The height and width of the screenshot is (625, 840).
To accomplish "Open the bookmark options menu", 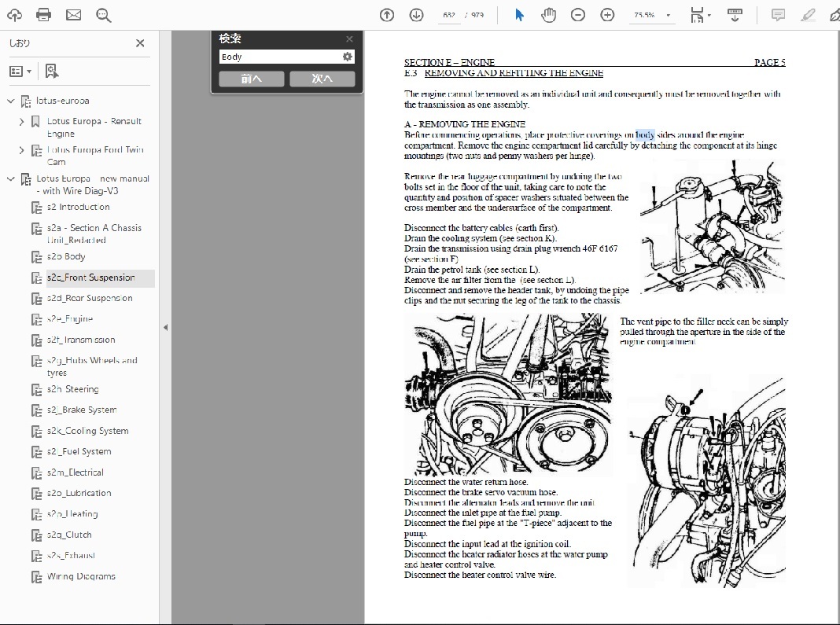I will click(20, 72).
